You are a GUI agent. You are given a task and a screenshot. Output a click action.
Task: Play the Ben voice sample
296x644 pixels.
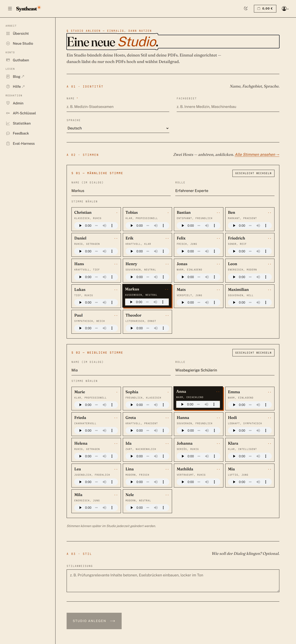[234, 226]
